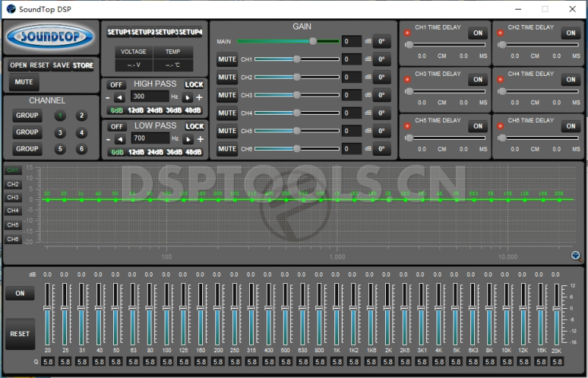588x378 pixels.
Task: Mute CH1 in the gain panel
Action: click(227, 60)
